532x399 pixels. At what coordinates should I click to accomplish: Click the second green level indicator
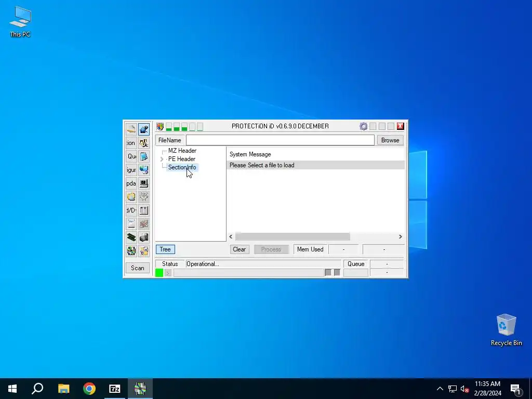pos(177,127)
